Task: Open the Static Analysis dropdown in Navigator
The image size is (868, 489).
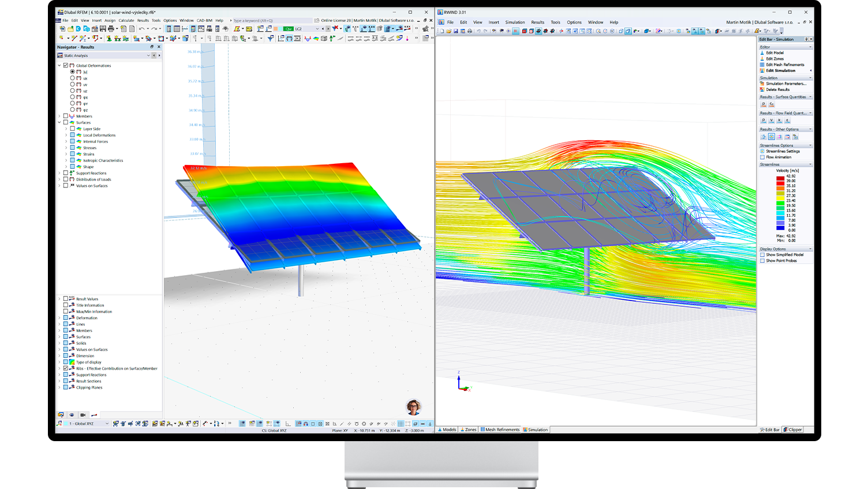Action: (148, 56)
